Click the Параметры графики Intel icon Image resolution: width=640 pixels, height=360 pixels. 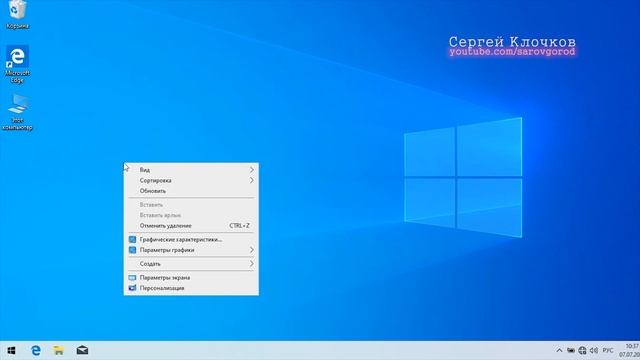click(x=132, y=250)
